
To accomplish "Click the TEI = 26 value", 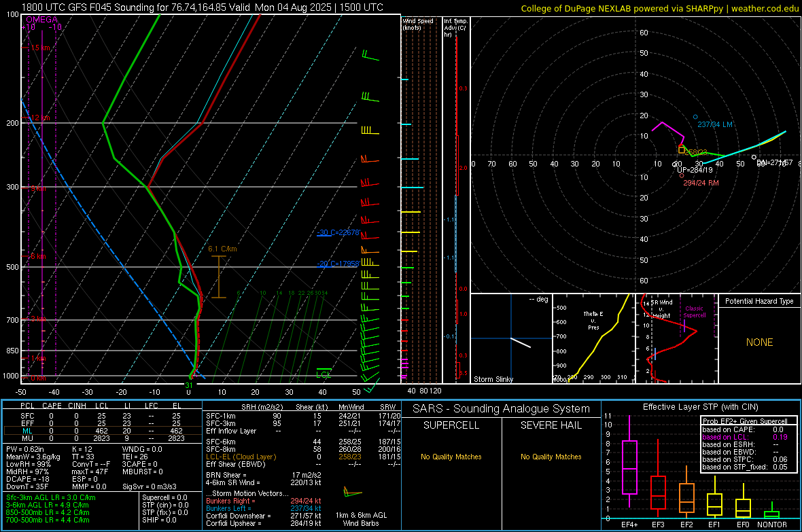I will point(135,457).
